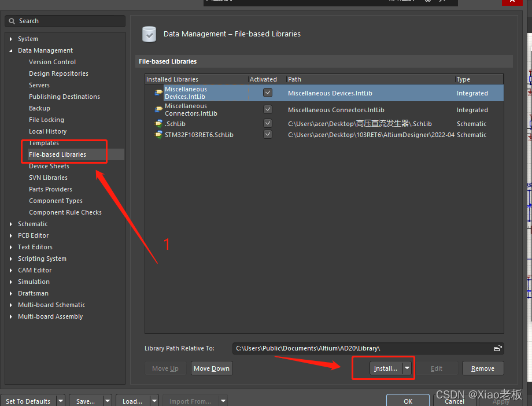Image resolution: width=532 pixels, height=406 pixels.
Task: Click the Path column header
Action: 371,79
